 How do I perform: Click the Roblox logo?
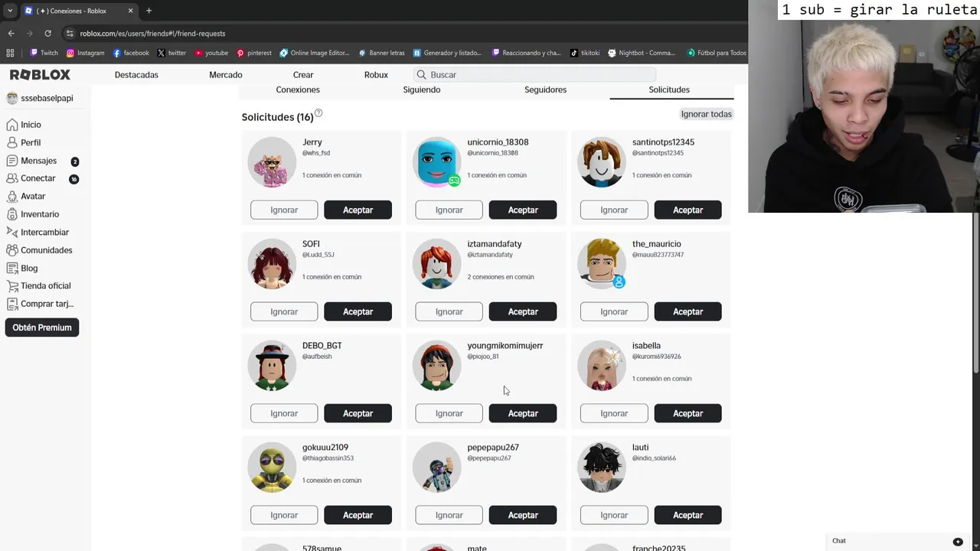(40, 74)
